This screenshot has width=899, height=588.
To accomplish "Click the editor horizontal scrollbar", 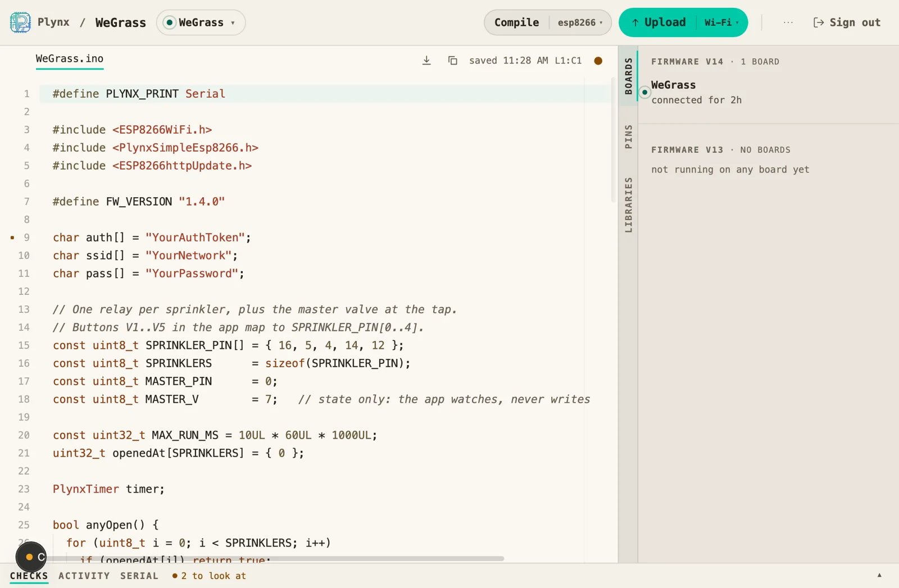I will pos(275,559).
